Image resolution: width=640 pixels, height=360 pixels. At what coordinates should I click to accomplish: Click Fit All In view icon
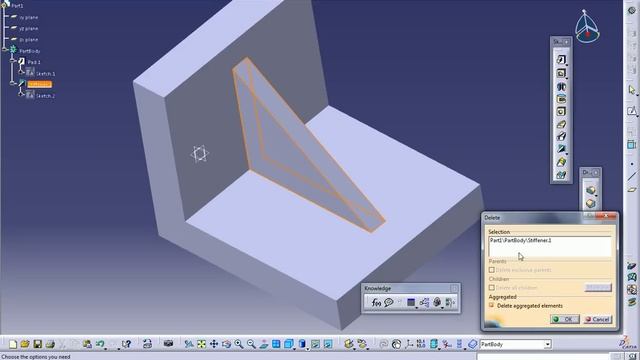(x=201, y=344)
